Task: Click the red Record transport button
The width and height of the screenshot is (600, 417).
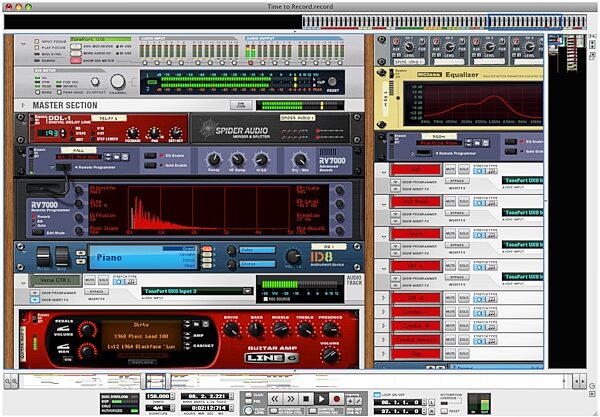Action: click(337, 399)
